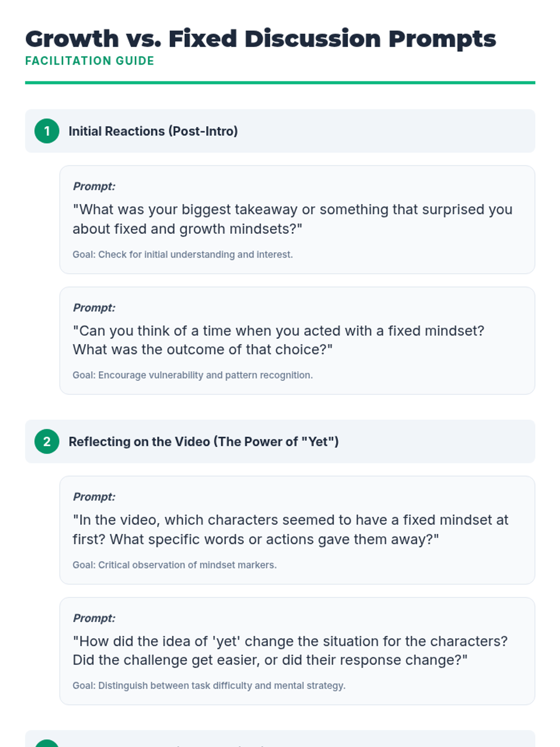Select the Initial Reactions (Post-Intro) section header
The image size is (560, 747).
280,131
